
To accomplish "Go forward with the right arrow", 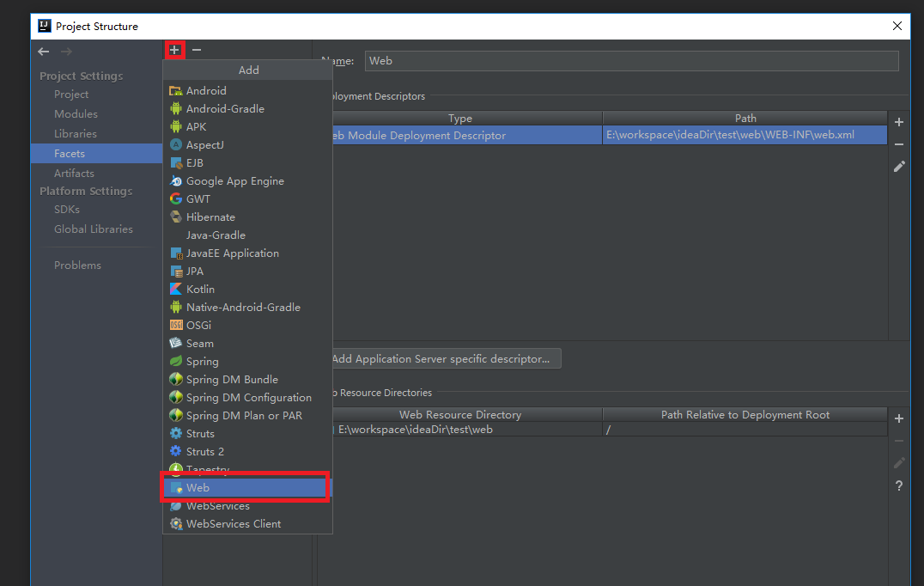I will click(x=66, y=52).
